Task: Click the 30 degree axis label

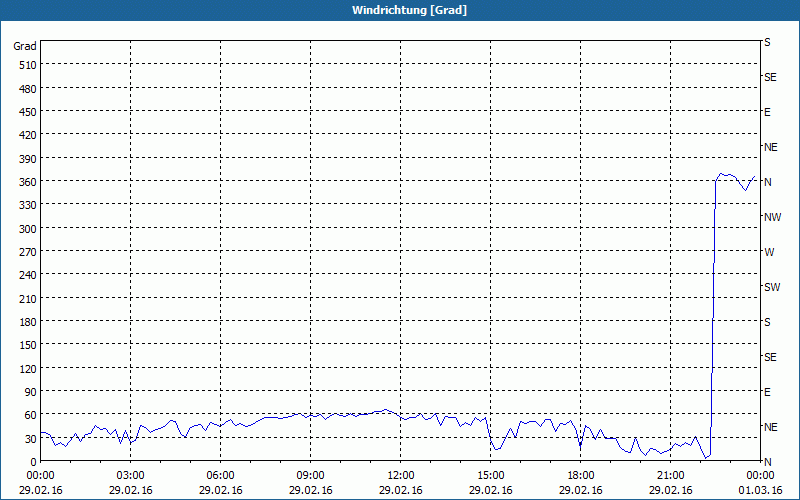Action: click(31, 438)
